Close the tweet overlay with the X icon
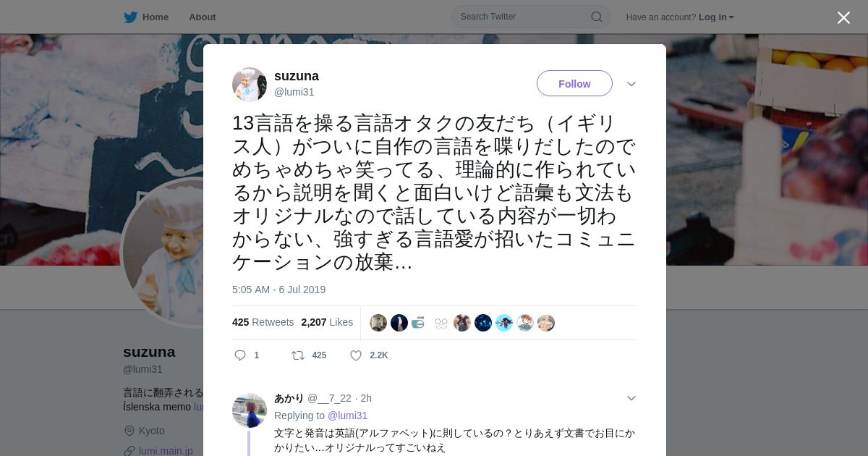The height and width of the screenshot is (456, 868). pos(843,17)
